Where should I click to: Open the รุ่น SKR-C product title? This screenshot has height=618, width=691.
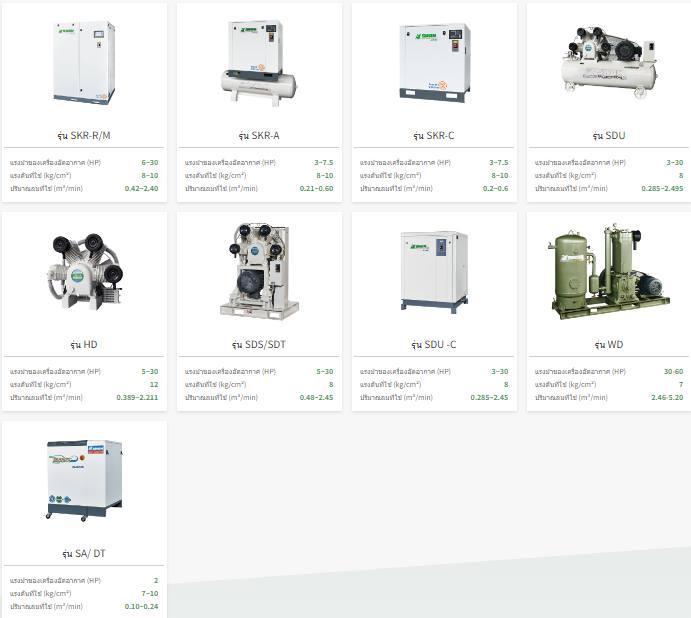434,136
